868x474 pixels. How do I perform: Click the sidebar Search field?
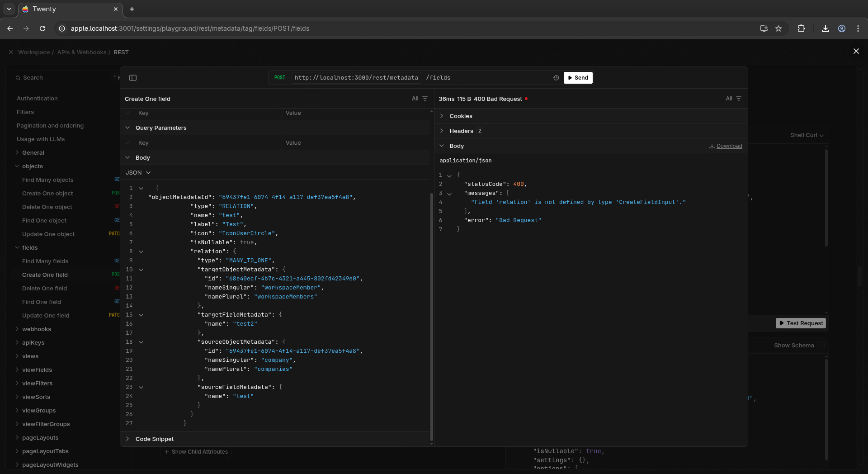[x=63, y=78]
